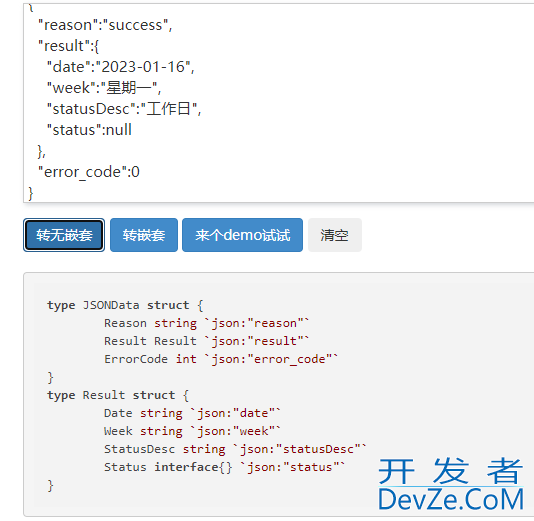The height and width of the screenshot is (521, 534).
Task: Place cursor on the "date":"2023-01-16" line
Action: pos(121,67)
